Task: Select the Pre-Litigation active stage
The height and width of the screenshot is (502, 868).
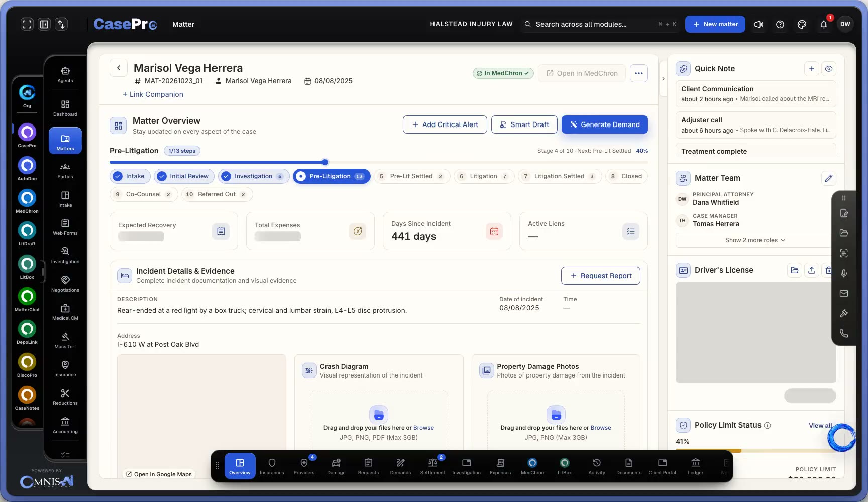Action: (x=332, y=176)
